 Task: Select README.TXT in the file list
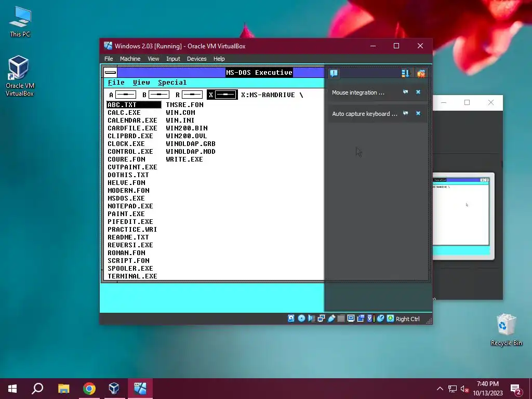pos(128,237)
